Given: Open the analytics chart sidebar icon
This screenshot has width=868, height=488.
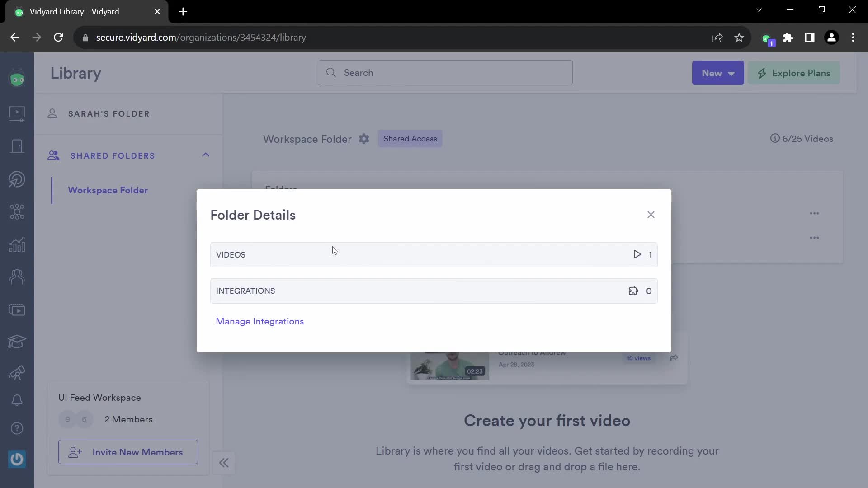Looking at the screenshot, I should pos(17,244).
